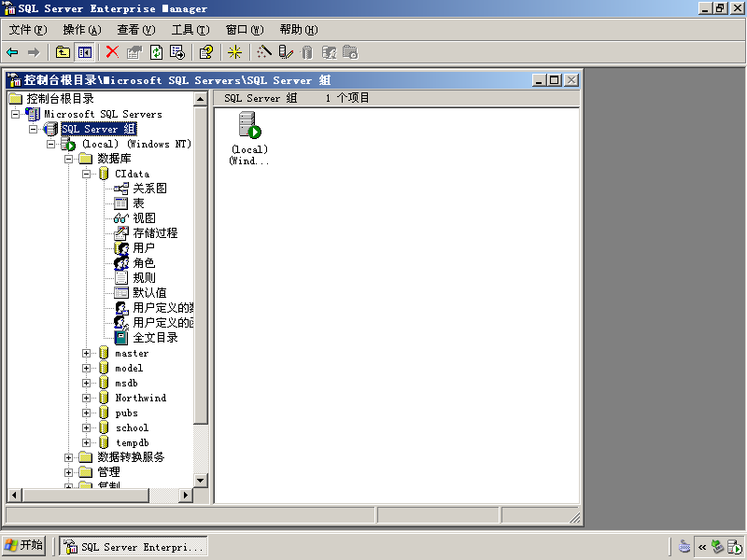Open the 查看(V) menu
Screen dimensions: 747x560
click(x=136, y=30)
